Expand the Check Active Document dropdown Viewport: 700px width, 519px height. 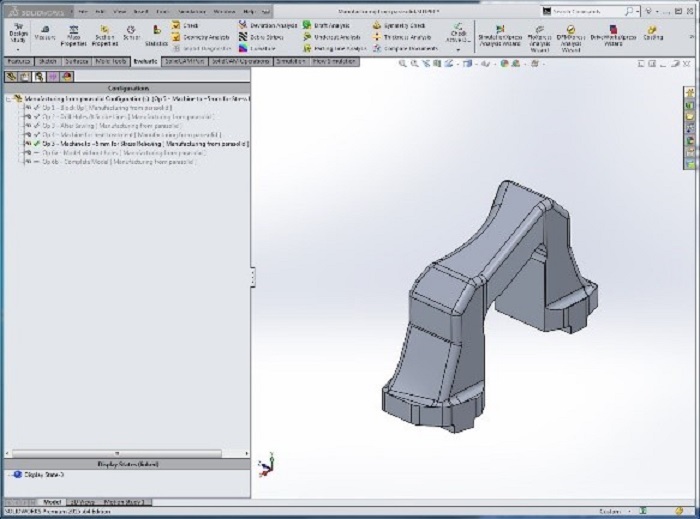pyautogui.click(x=458, y=47)
